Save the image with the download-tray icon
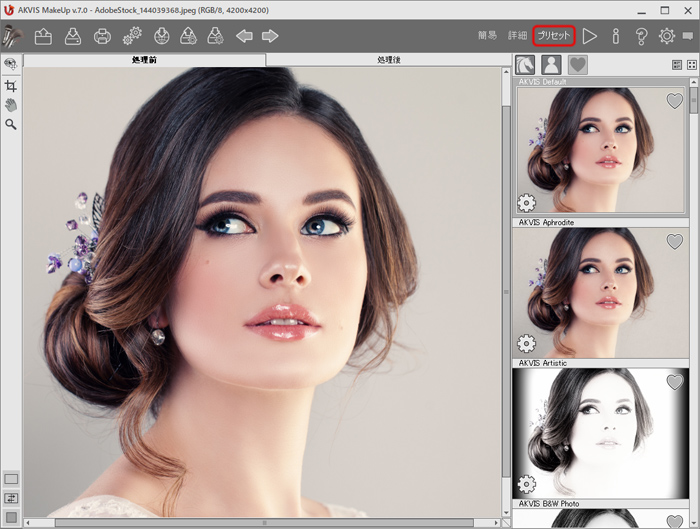Image resolution: width=700 pixels, height=529 pixels. [73, 36]
